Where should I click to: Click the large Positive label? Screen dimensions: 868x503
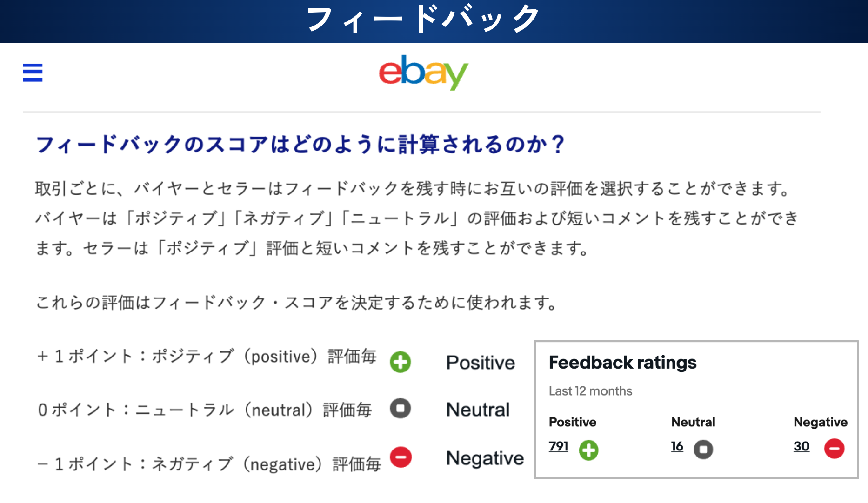coord(481,363)
